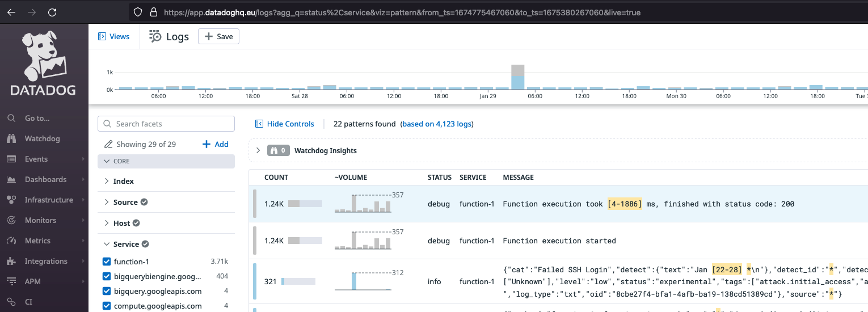Viewport: 868px width, 312px height.
Task: Click volume sparkline of 'Function execution started'
Action: [363, 239]
